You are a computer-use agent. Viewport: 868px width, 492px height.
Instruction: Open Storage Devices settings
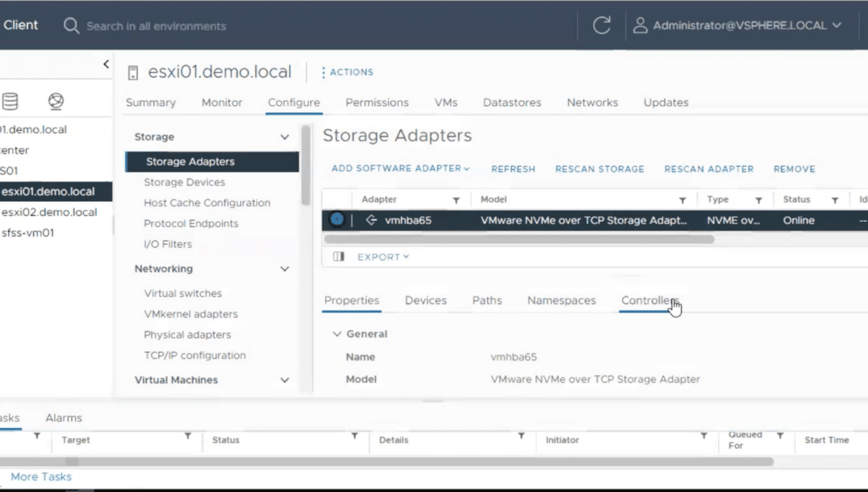tap(184, 182)
